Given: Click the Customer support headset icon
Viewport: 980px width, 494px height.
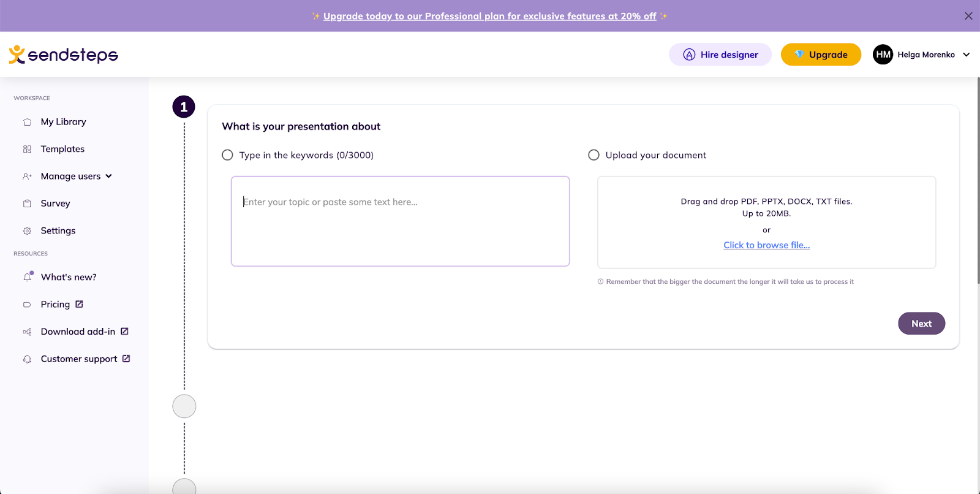Looking at the screenshot, I should click(27, 359).
